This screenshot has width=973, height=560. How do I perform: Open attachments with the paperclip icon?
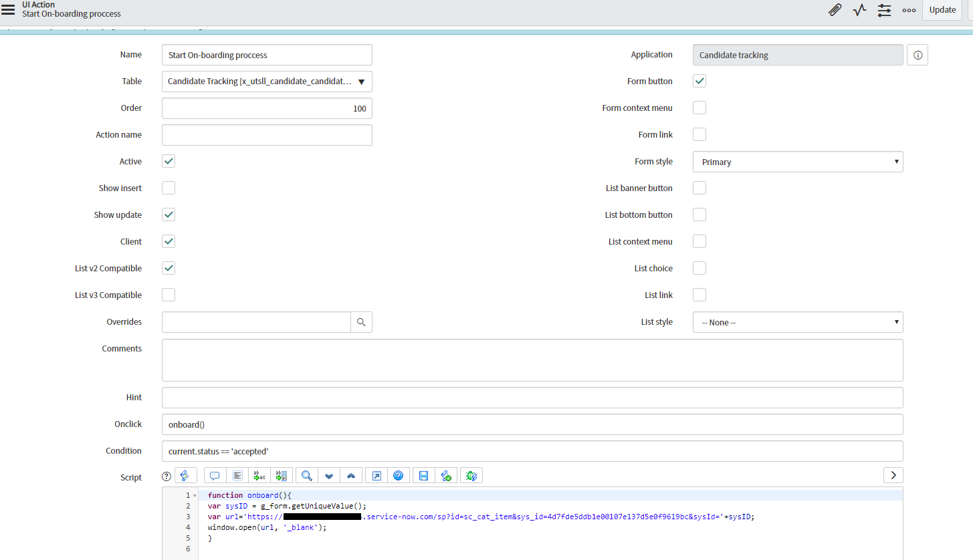click(835, 10)
